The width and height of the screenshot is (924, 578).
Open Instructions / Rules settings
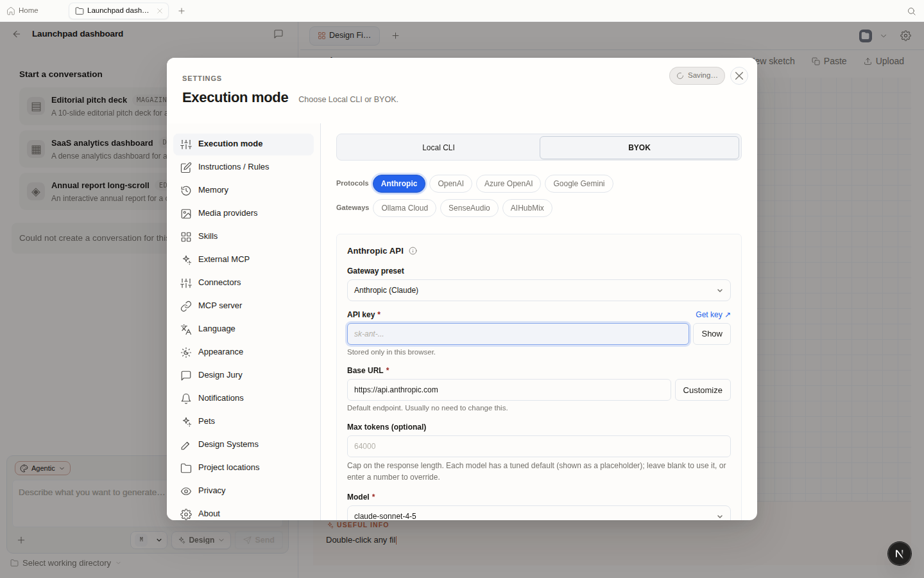(243, 167)
